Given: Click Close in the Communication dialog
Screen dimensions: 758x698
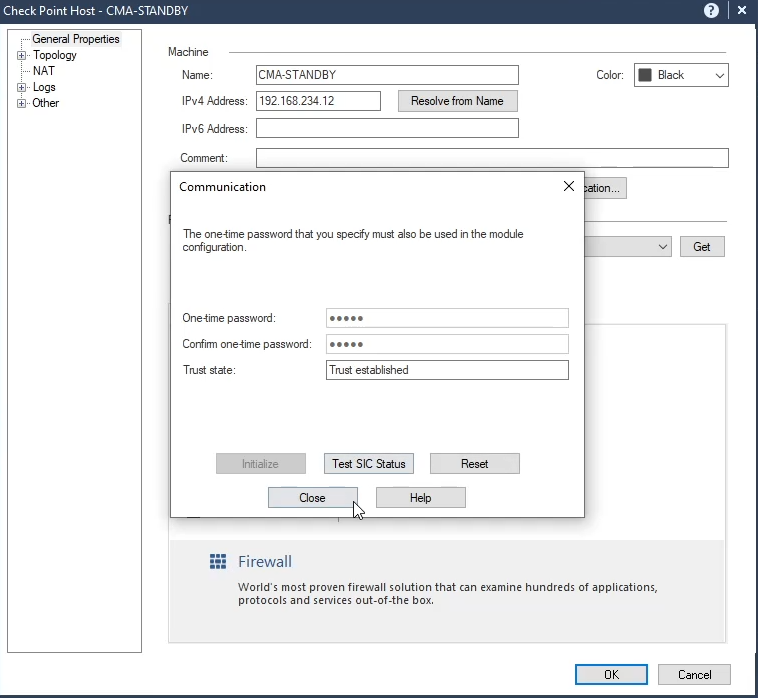Looking at the screenshot, I should click(x=312, y=498).
